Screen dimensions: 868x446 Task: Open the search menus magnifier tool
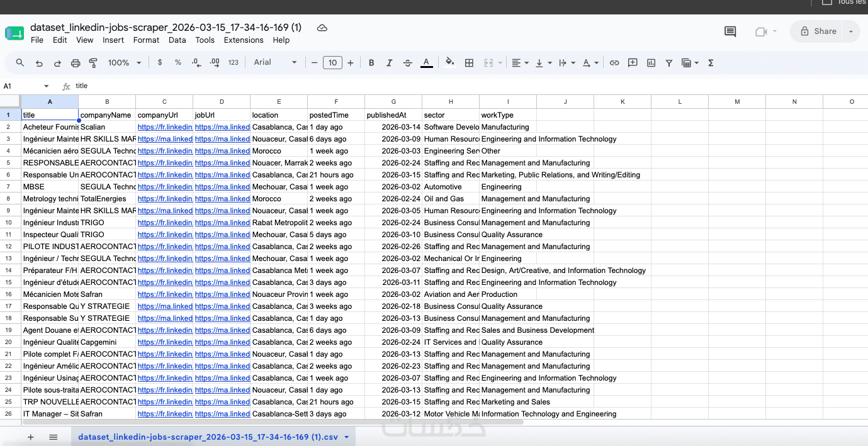(20, 63)
